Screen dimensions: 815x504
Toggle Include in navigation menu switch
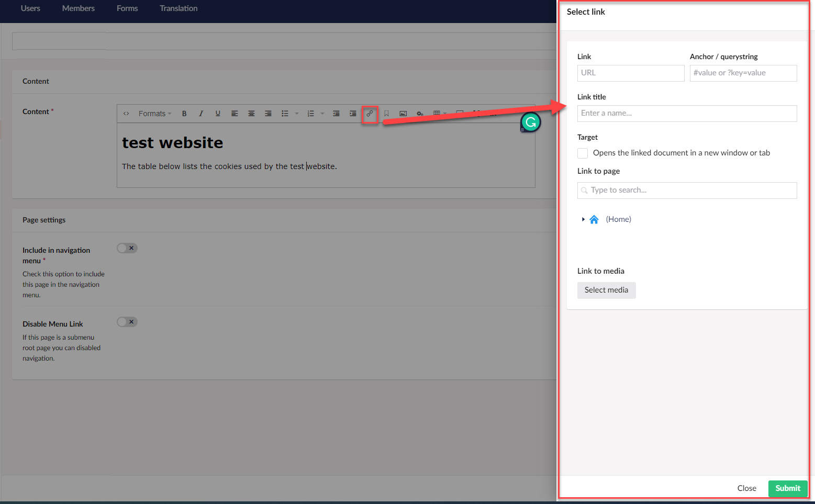click(127, 248)
